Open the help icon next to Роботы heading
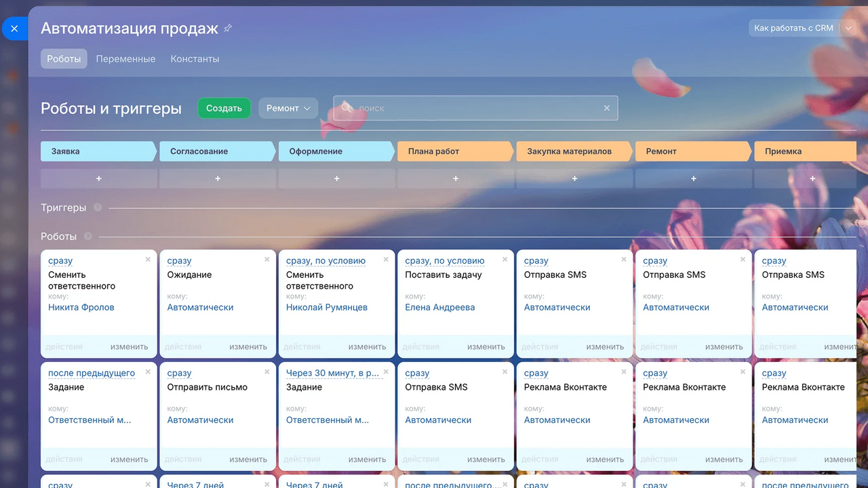Screen dimensions: 868x488 (88, 237)
